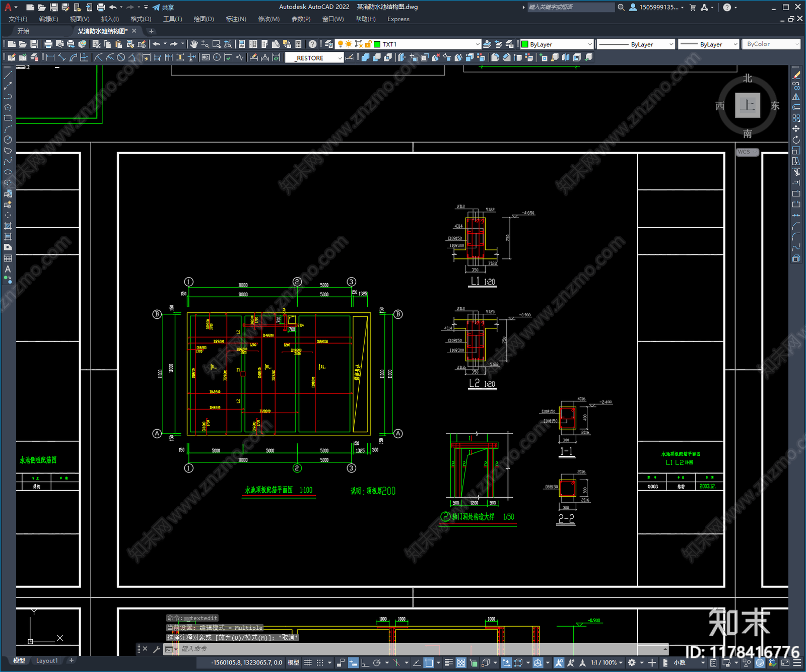The height and width of the screenshot is (672, 806).
Task: Toggle lineweight display in status bar
Action: coord(449,662)
